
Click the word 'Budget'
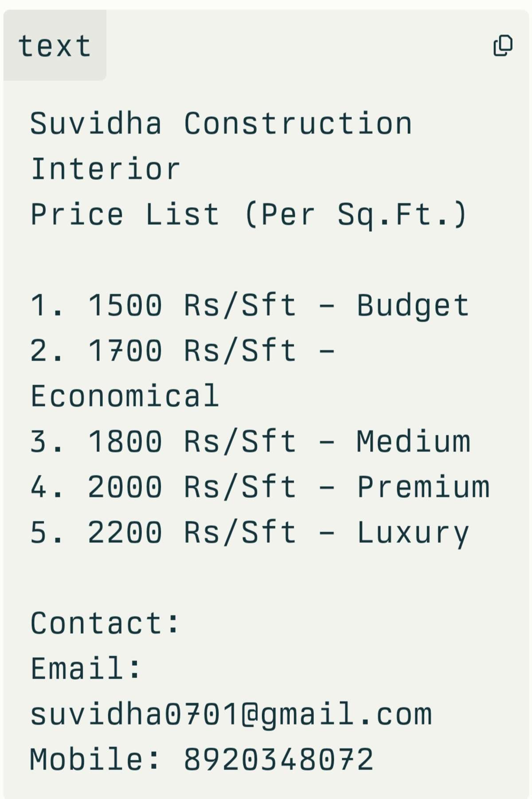point(413,305)
